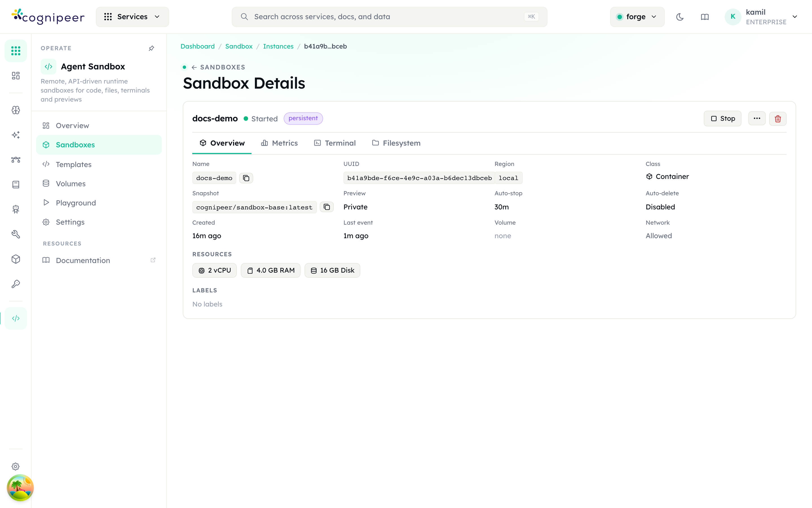Open the sparkles icon in left rail
Image resolution: width=812 pixels, height=508 pixels.
tap(16, 135)
